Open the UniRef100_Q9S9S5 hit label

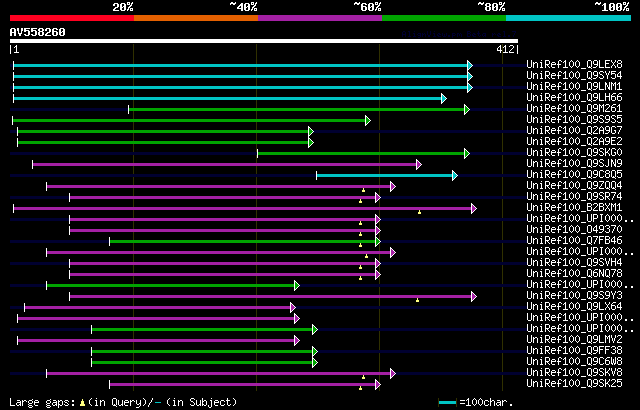pos(574,120)
